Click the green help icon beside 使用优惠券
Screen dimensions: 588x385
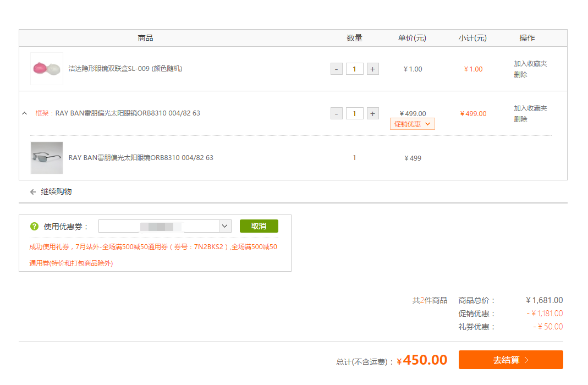[34, 227]
